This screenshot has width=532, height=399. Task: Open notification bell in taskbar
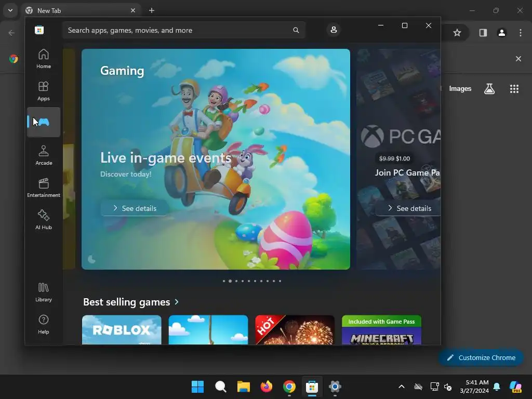pyautogui.click(x=497, y=387)
